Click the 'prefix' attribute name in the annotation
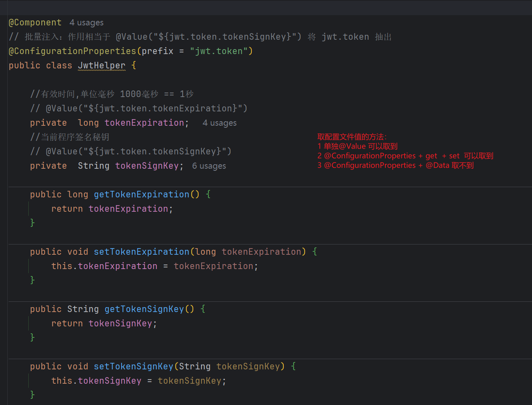The width and height of the screenshot is (532, 405). tap(158, 51)
